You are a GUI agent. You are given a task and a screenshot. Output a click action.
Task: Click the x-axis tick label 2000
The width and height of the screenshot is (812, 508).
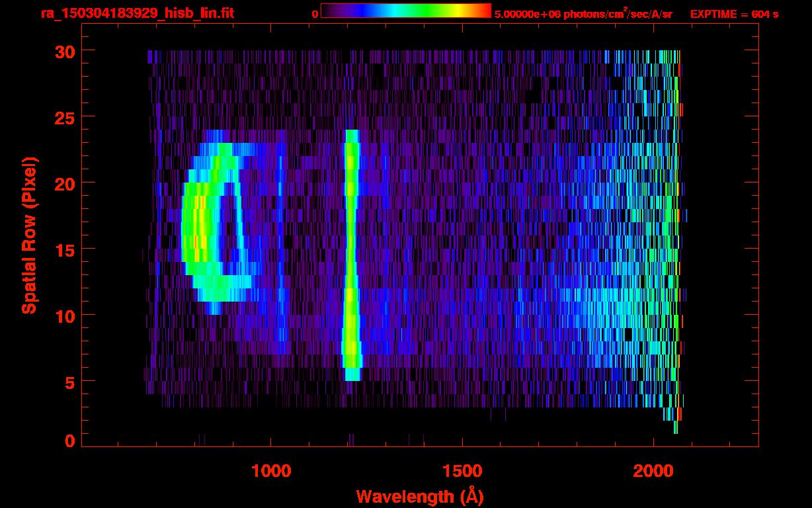pyautogui.click(x=653, y=470)
